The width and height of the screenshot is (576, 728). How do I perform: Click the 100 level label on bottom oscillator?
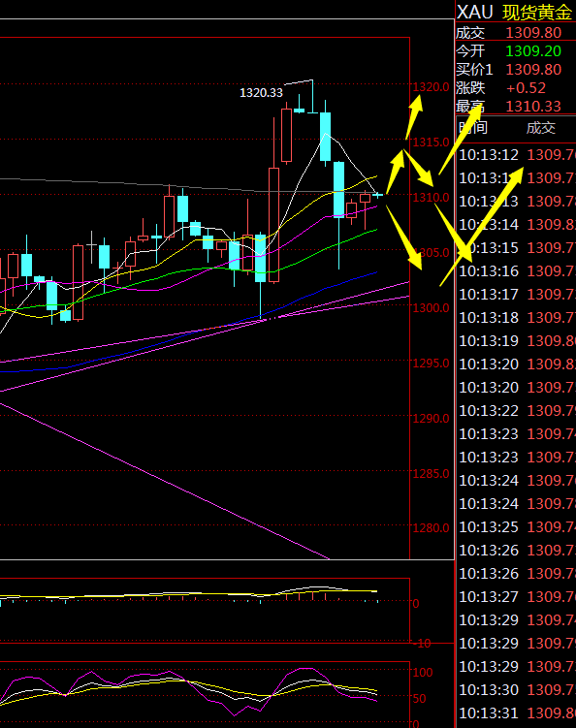[x=422, y=673]
